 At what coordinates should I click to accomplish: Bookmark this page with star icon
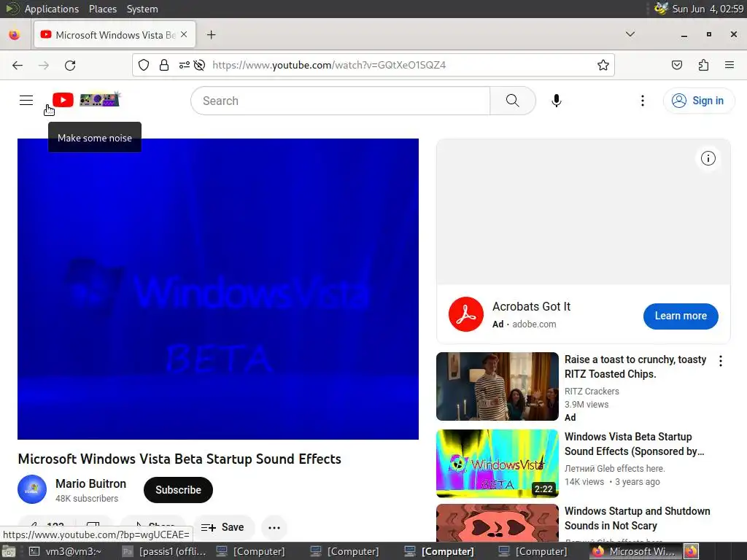[x=603, y=65]
